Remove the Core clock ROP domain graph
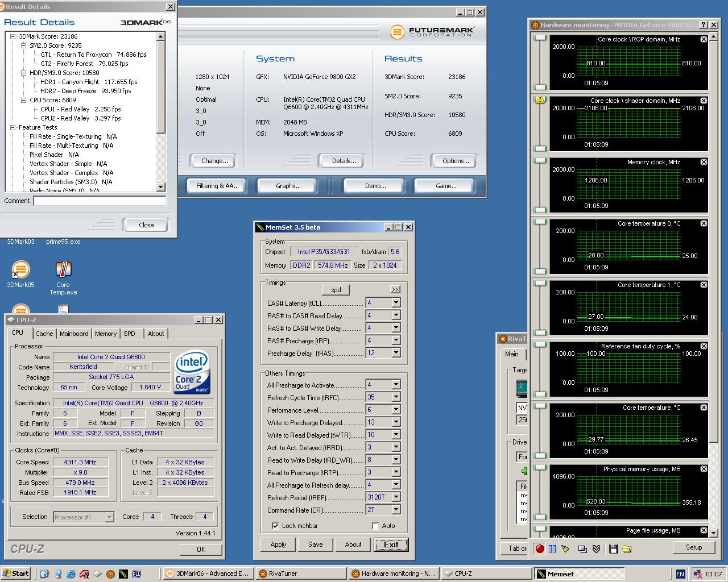728x582 pixels. click(704, 39)
